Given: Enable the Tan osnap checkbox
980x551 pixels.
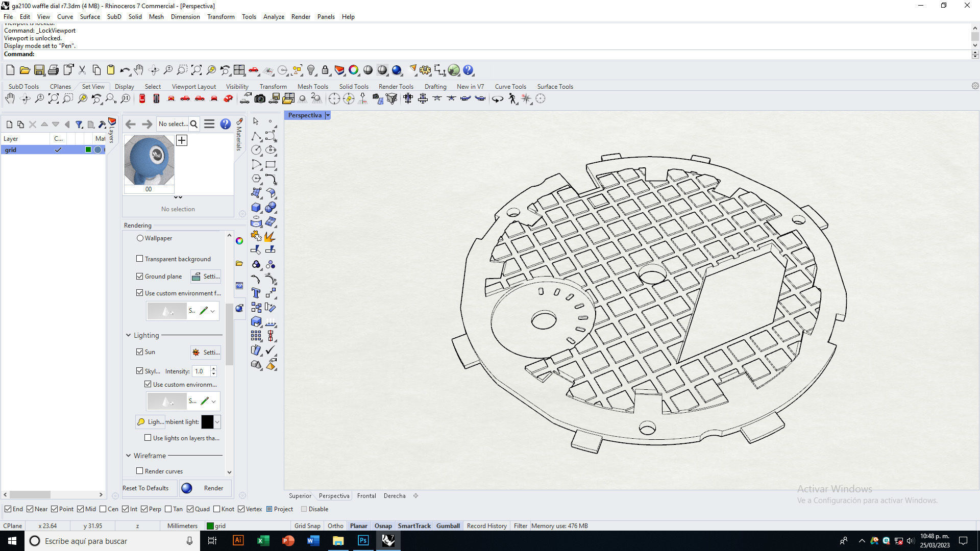Looking at the screenshot, I should [x=168, y=509].
